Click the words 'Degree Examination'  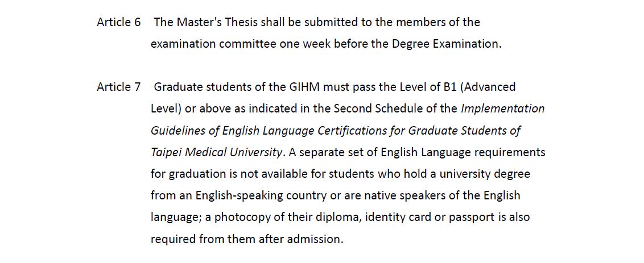(447, 44)
